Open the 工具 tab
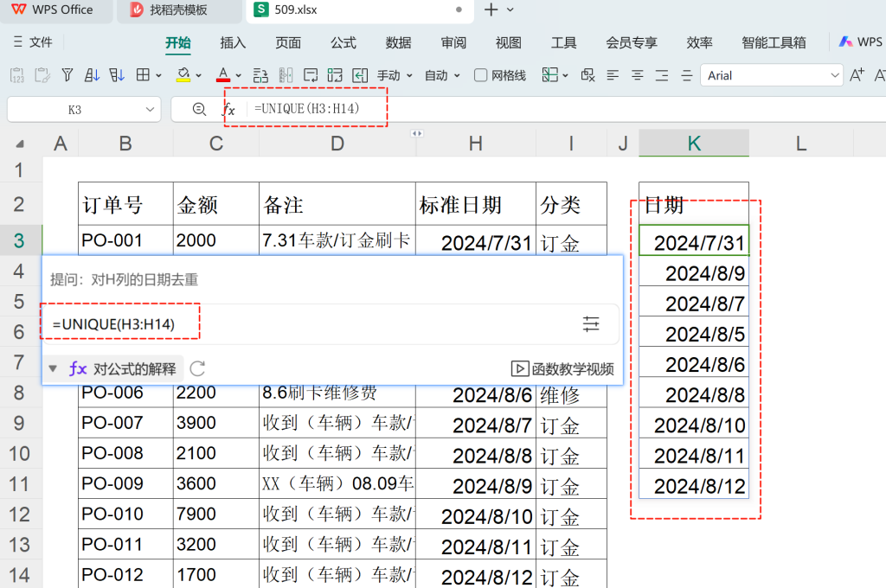The width and height of the screenshot is (886, 588). (563, 42)
